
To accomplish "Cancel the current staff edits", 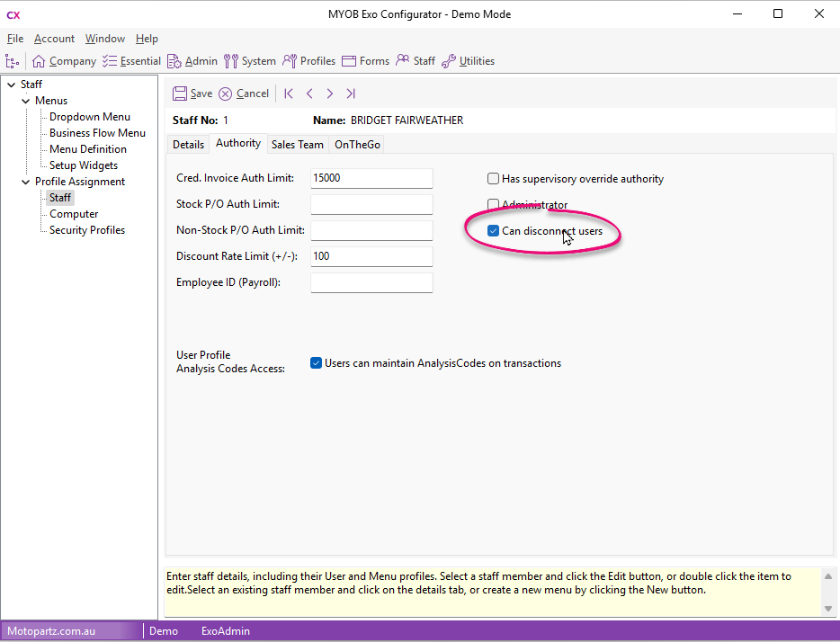I will click(244, 94).
